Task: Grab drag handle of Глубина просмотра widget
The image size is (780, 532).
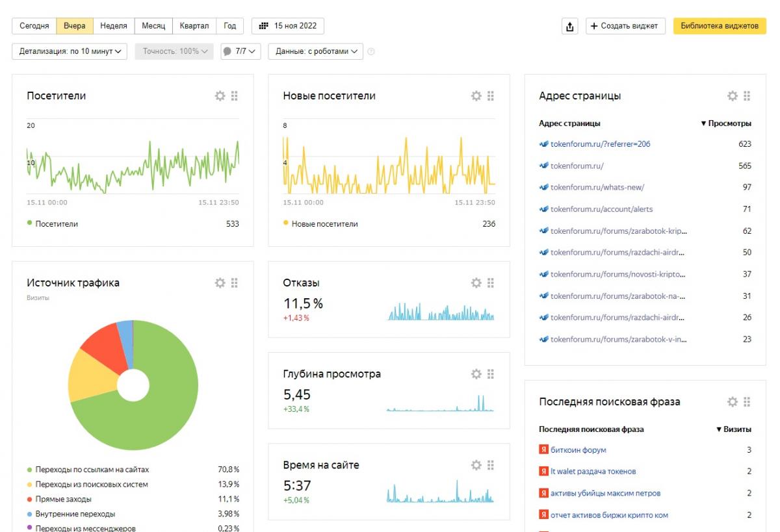Action: pos(491,374)
